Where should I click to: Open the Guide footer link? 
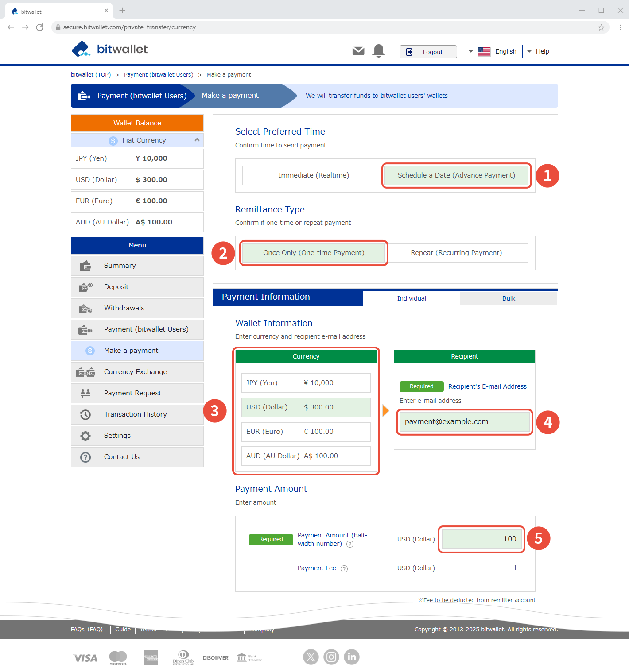coord(123,629)
